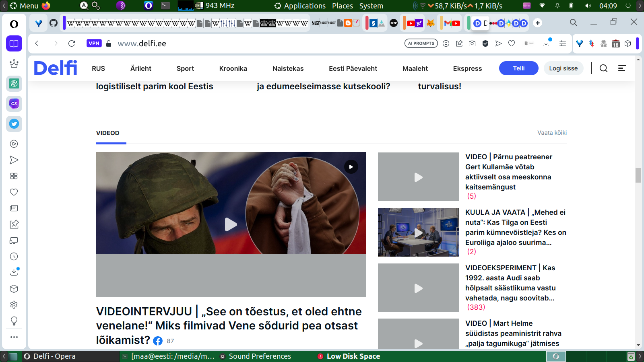The image size is (644, 362).
Task: Add page to bookmarks with the address bar heart
Action: pos(512,43)
